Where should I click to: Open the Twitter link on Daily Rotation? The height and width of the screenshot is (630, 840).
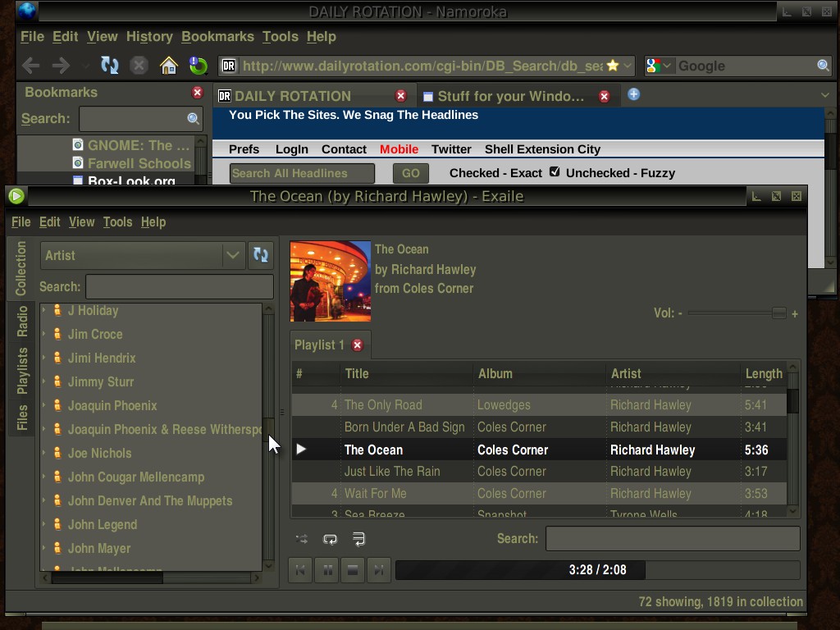pyautogui.click(x=452, y=149)
